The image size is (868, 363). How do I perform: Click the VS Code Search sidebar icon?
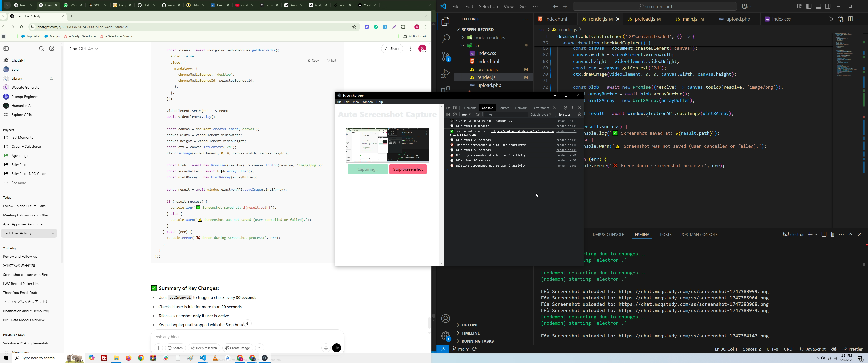[445, 39]
